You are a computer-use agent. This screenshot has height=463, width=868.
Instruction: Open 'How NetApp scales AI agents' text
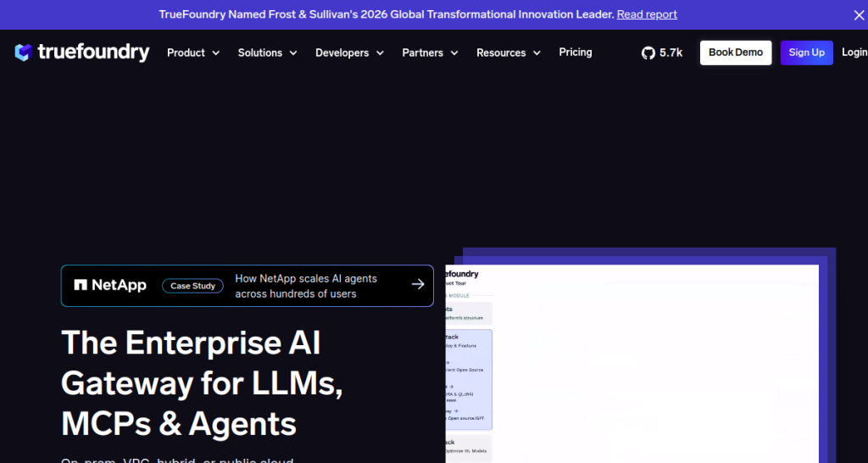pyautogui.click(x=306, y=286)
